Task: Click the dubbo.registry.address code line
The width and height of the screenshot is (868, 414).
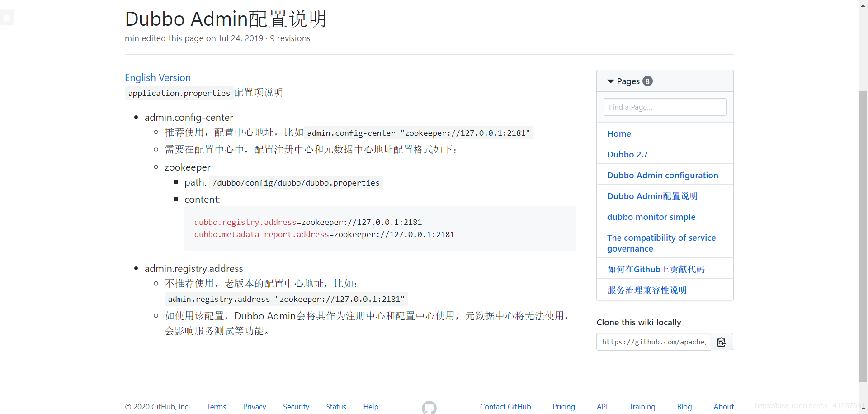Action: click(308, 222)
